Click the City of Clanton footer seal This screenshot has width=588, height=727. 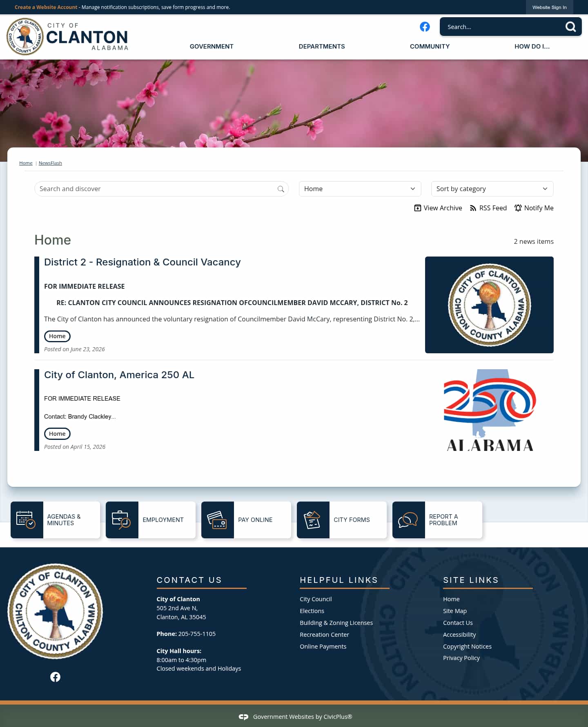coord(56,611)
